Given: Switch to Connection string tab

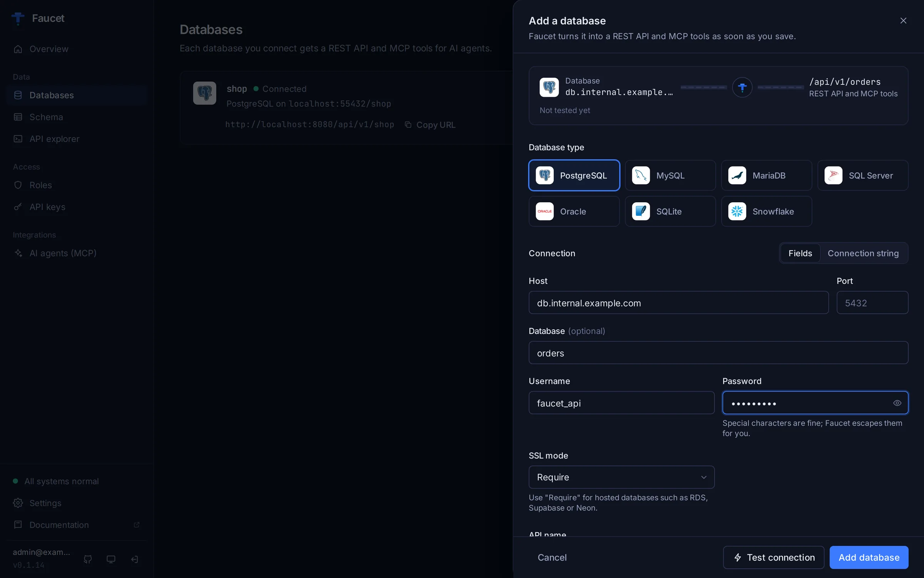Looking at the screenshot, I should tap(863, 253).
